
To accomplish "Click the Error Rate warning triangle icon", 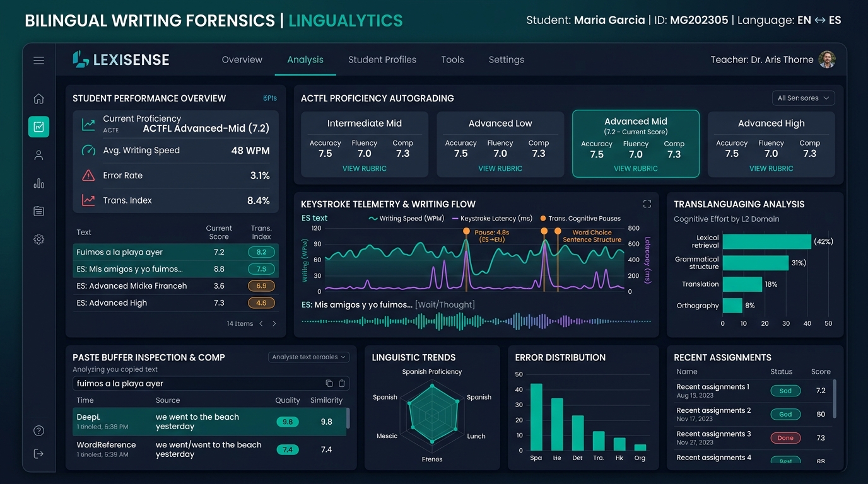I will 88,175.
